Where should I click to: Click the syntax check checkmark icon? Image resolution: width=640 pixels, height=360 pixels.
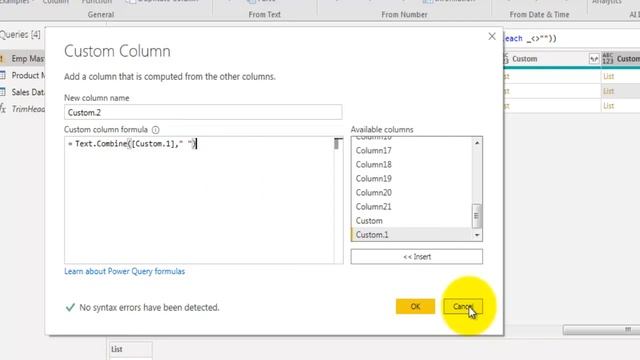coord(70,307)
